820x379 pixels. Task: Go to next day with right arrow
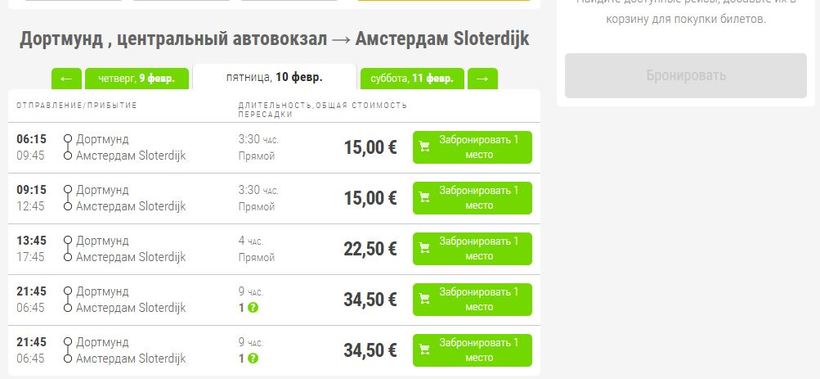click(483, 78)
